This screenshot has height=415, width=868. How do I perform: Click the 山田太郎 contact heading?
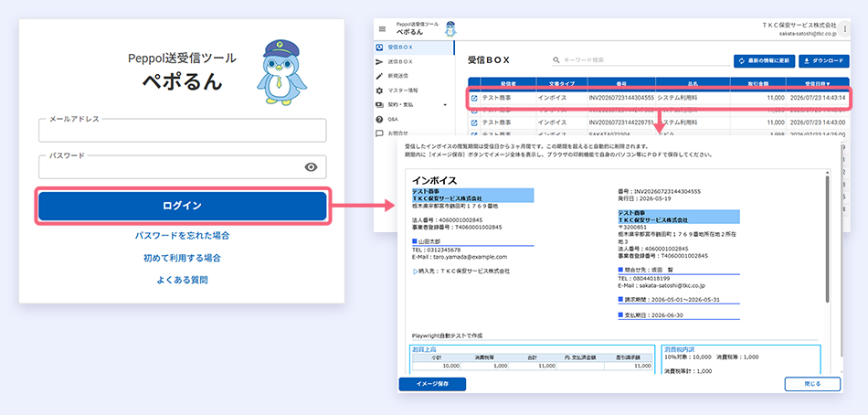point(429,241)
